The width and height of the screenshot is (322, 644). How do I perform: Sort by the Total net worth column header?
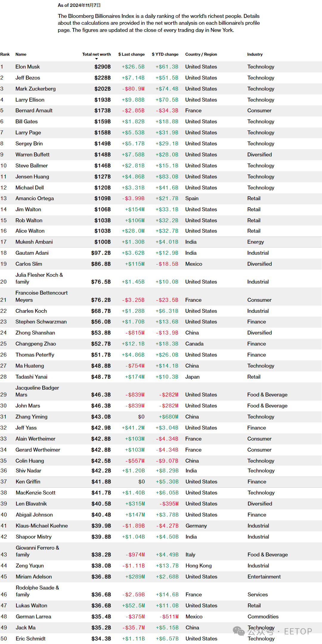click(97, 54)
